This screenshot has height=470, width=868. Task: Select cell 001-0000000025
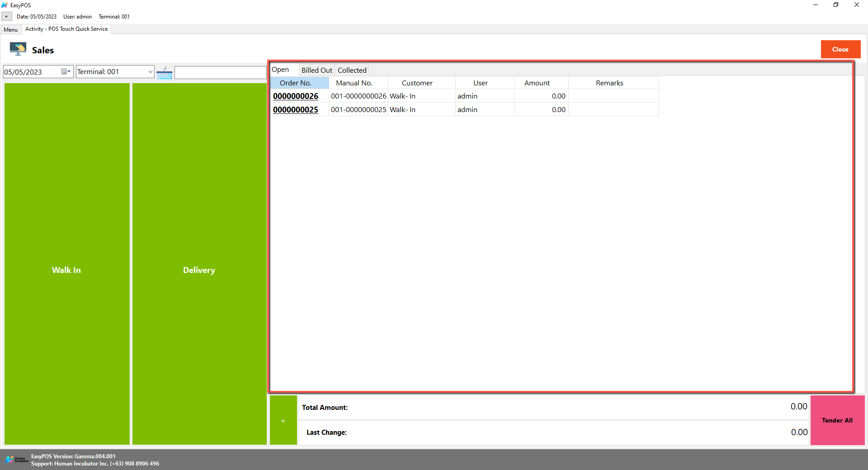click(358, 109)
